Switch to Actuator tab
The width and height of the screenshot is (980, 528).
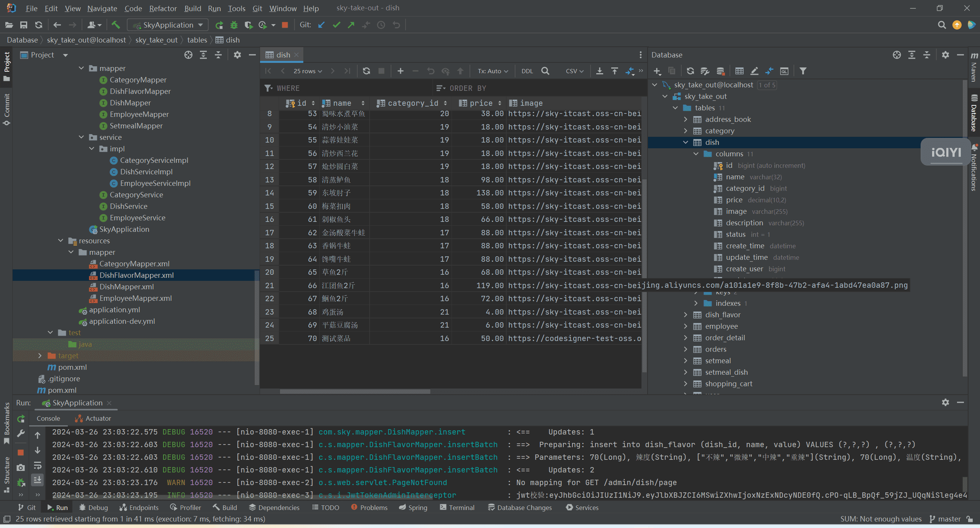click(x=93, y=419)
